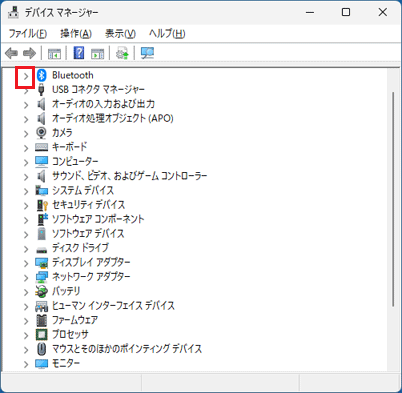The image size is (402, 393).
Task: Select the Bluetooth label
Action: 73,75
